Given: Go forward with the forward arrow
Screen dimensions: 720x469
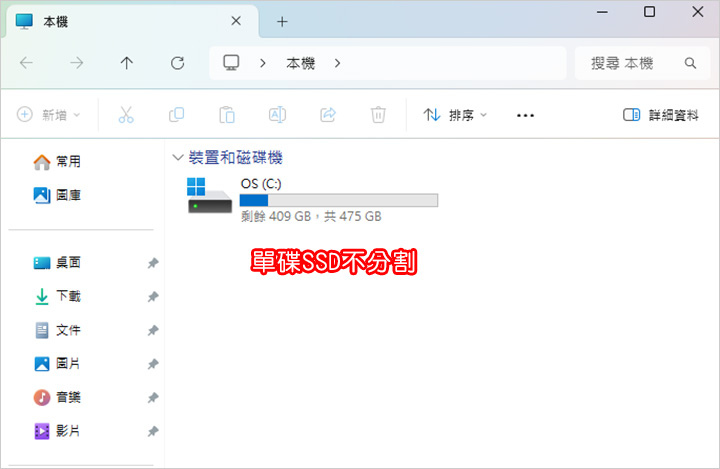Looking at the screenshot, I should (x=77, y=63).
